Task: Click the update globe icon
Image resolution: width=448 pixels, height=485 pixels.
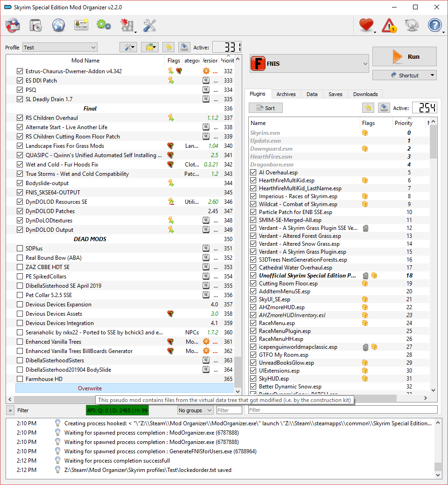Action: click(412, 25)
